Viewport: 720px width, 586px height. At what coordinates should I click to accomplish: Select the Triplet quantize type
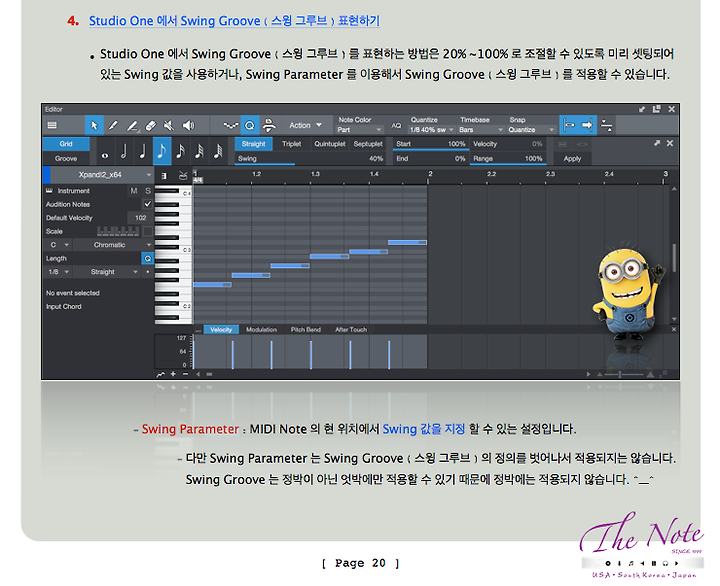click(x=292, y=144)
